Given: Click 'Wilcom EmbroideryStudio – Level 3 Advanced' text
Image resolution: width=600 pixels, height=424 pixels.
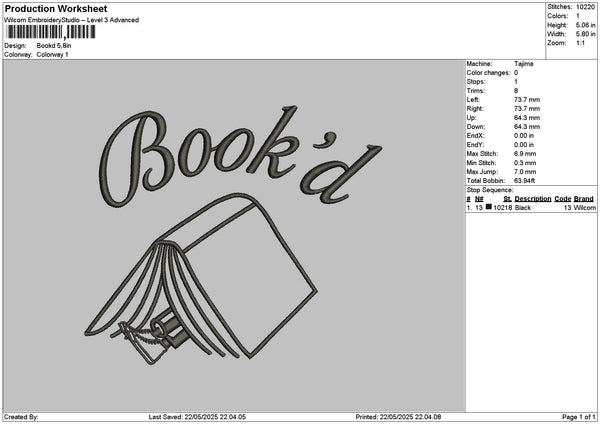Looking at the screenshot, I should pos(72,20).
